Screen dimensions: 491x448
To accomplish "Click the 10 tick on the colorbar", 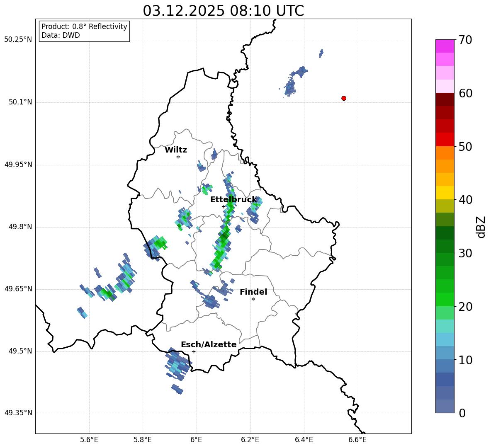I will tap(465, 360).
